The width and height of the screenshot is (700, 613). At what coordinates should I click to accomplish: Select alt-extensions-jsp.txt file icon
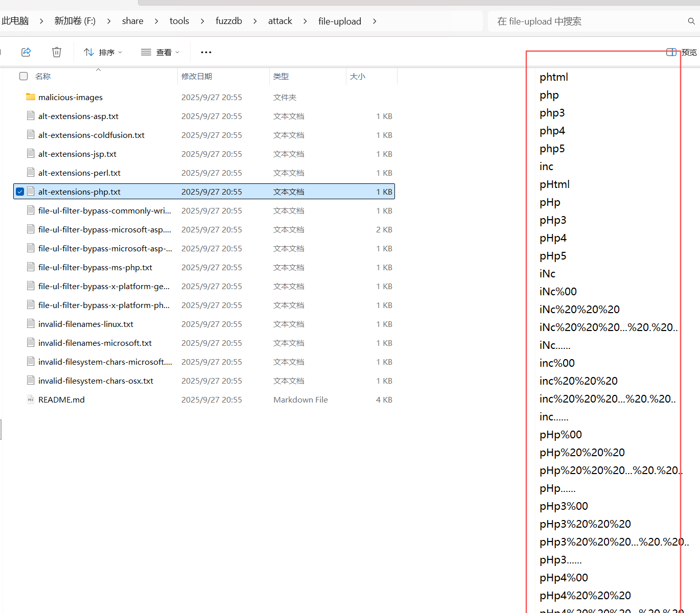coord(31,154)
